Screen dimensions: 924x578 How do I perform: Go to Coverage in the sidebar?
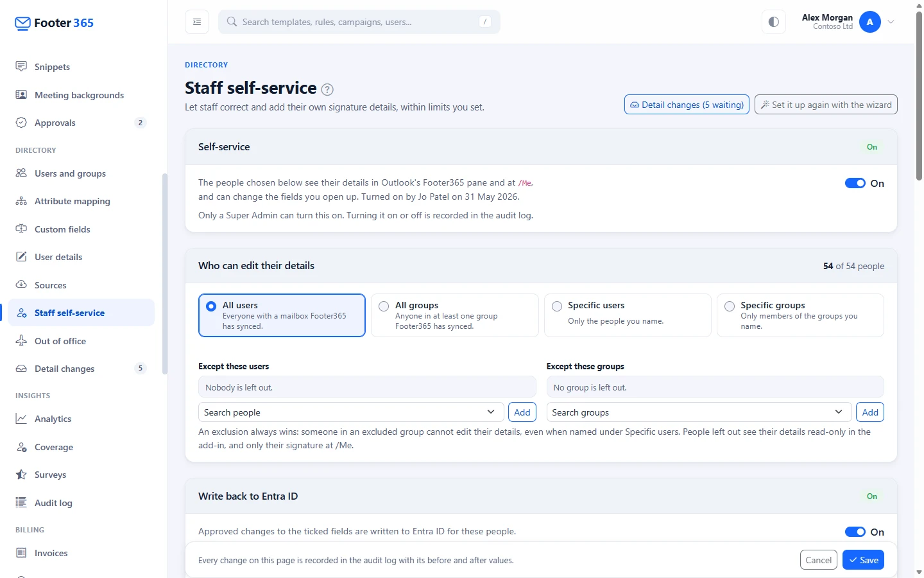81,447
